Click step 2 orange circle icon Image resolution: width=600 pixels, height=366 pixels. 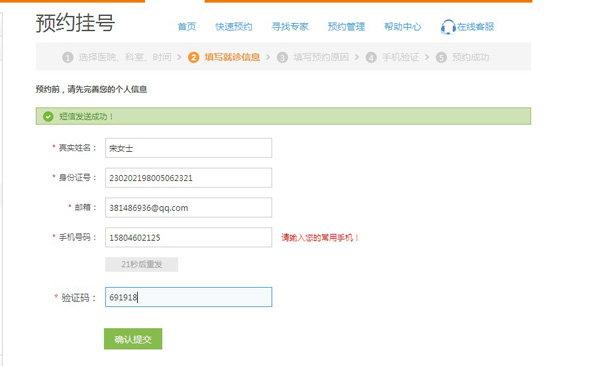click(x=194, y=57)
